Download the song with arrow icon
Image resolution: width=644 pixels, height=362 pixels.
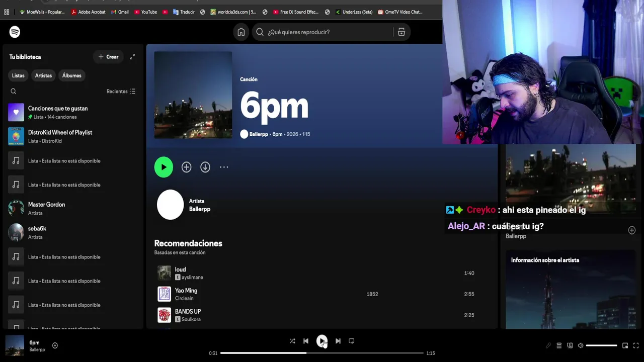point(205,167)
